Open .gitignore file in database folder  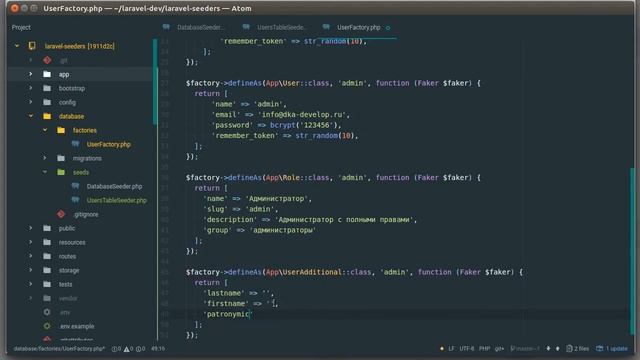point(86,214)
